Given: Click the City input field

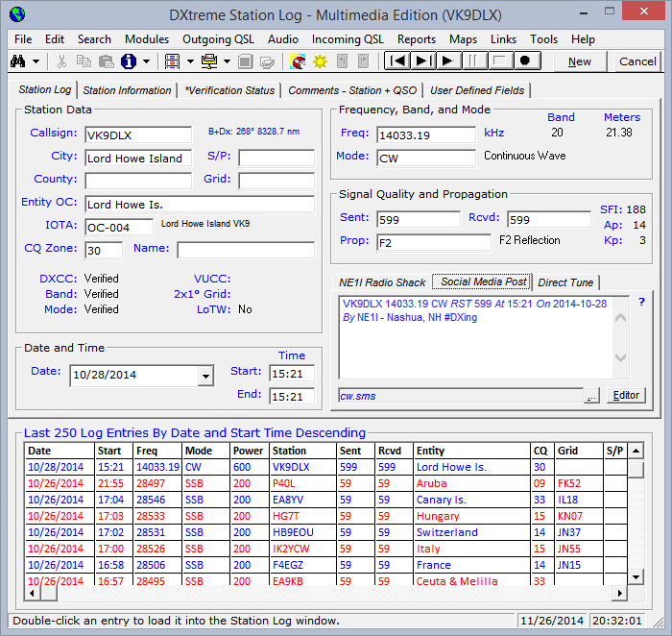Looking at the screenshot, I should (138, 159).
